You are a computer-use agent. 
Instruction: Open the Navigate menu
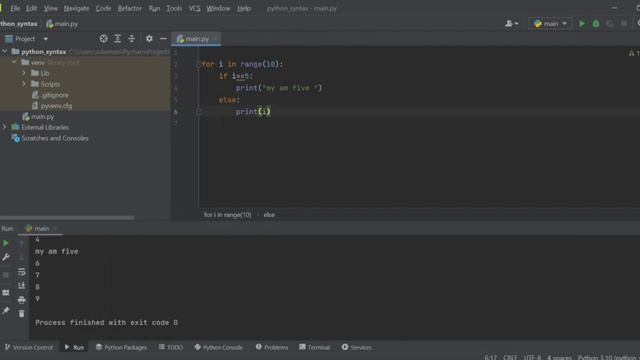pyautogui.click(x=76, y=8)
